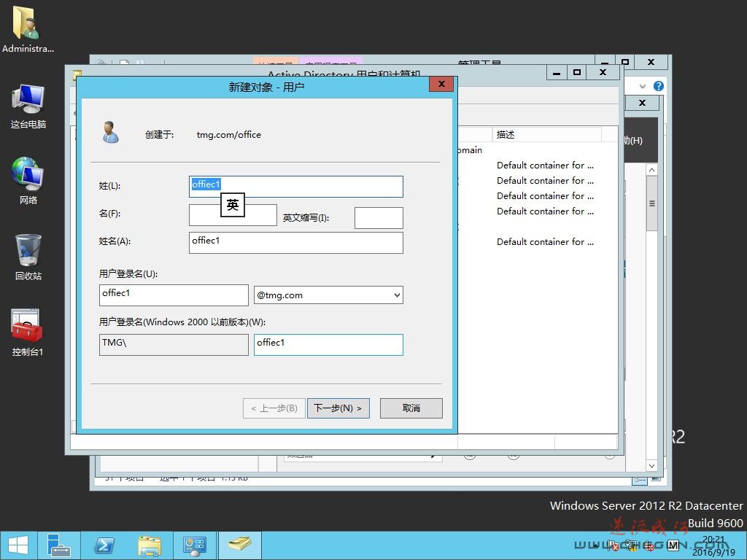Image resolution: width=747 pixels, height=560 pixels.
Task: Select the last 'Default container for ...' row
Action: click(545, 242)
